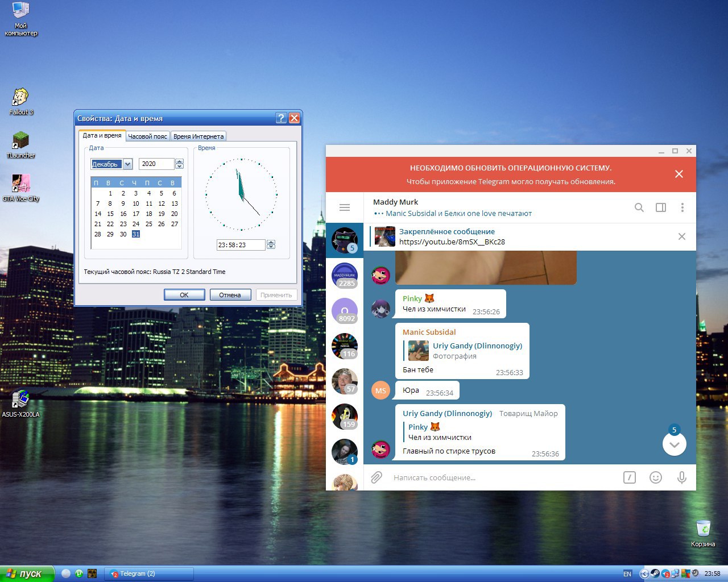Screen dimensions: 728x582
Task: Select ASUS-X200LA desktop icon
Action: tap(21, 404)
